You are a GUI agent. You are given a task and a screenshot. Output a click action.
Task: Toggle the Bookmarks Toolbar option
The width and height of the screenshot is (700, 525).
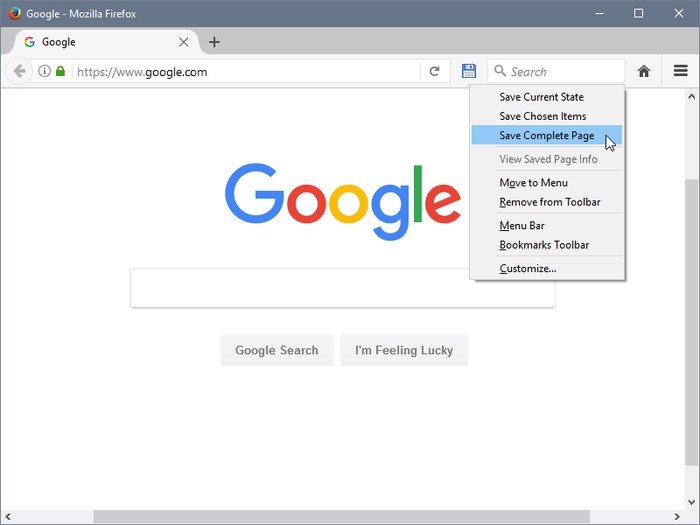coord(546,245)
